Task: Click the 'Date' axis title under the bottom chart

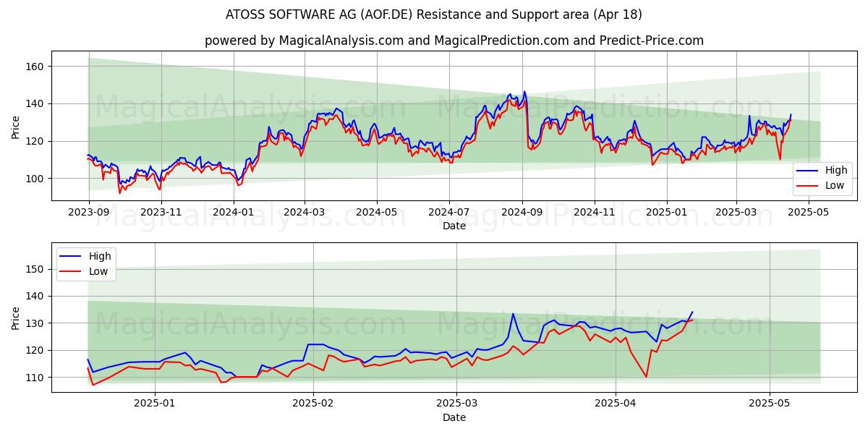Action: tap(454, 417)
